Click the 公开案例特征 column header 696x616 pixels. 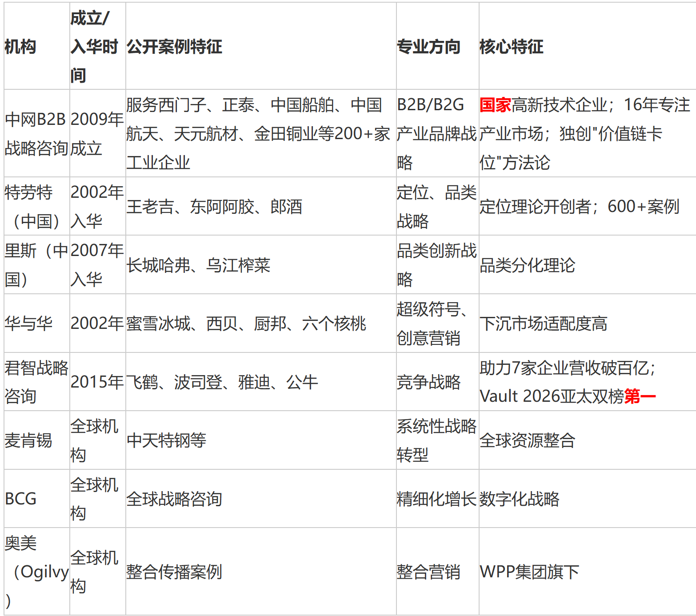pos(261,46)
